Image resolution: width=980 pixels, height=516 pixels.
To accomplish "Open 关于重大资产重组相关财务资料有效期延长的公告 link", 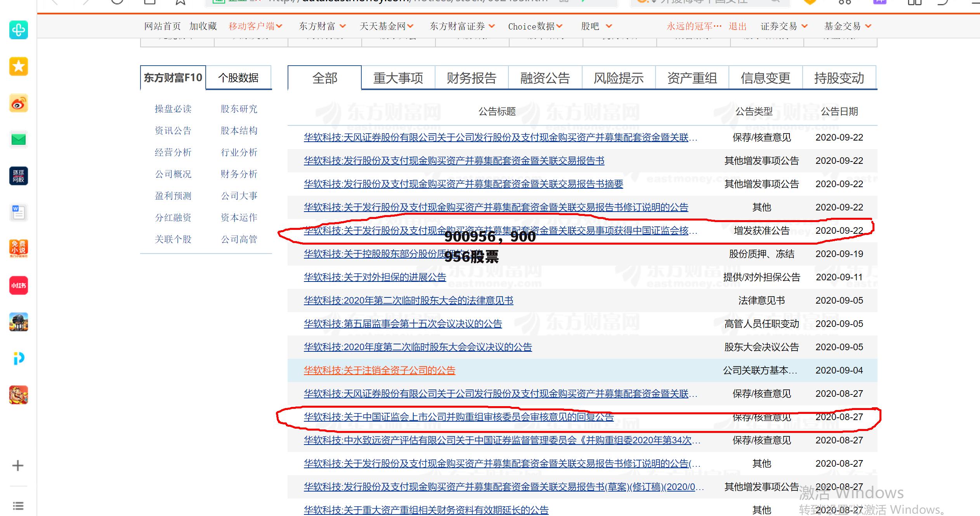I will coord(426,510).
